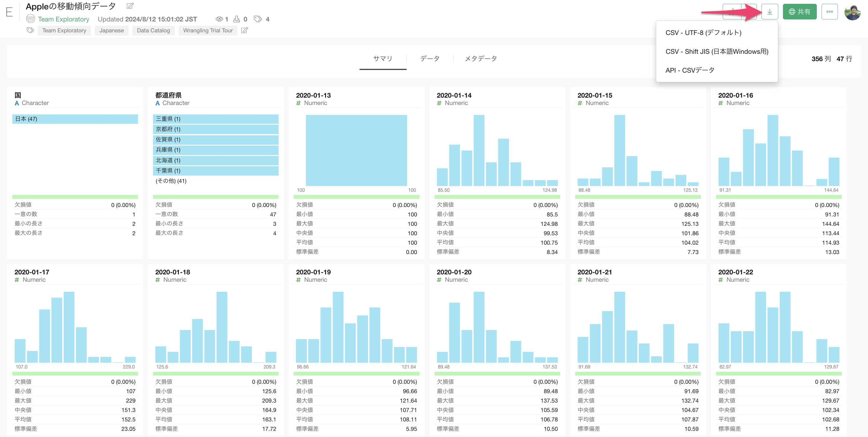Screen dimensions: 868x437
Task: Click the 2020-01-18 histogram chart
Action: (216, 327)
